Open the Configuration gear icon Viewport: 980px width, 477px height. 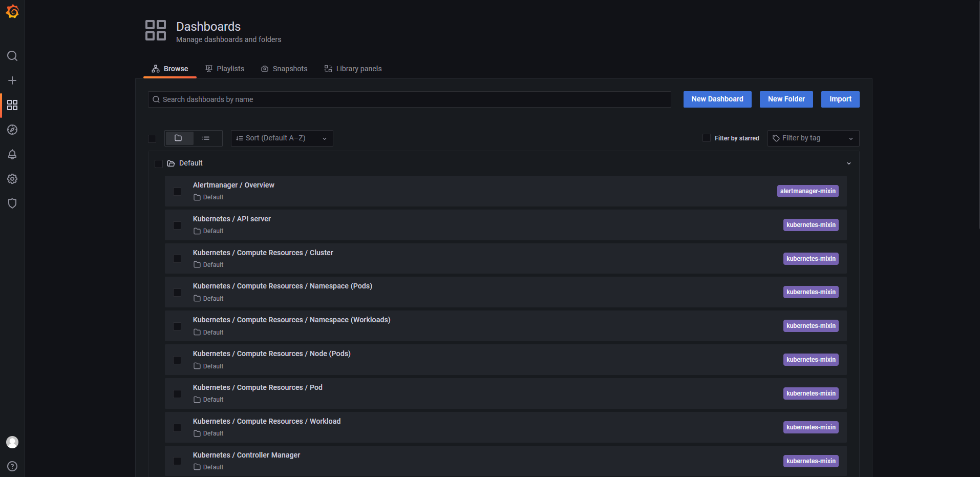[12, 179]
